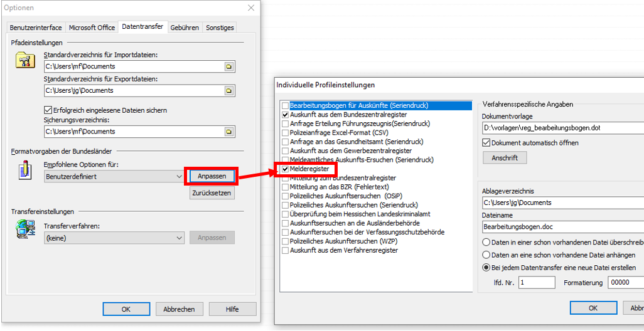Image resolution: width=644 pixels, height=331 pixels.
Task: Open the Microsoft Office tab
Action: click(92, 28)
